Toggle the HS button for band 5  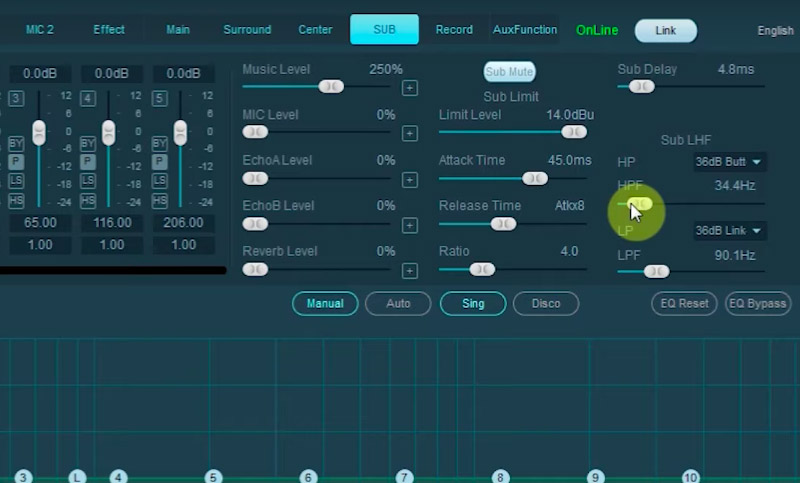point(160,201)
